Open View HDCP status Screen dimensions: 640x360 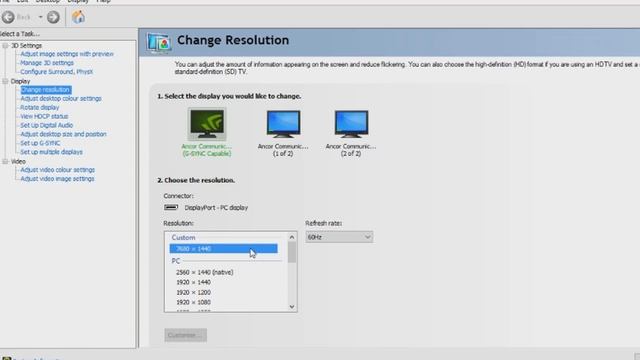(x=44, y=116)
